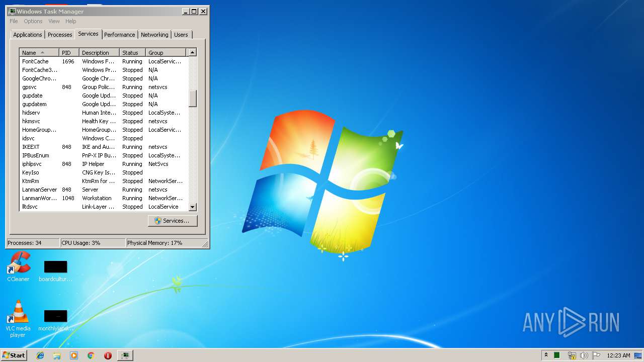
Task: Select the hkmsvc service row
Action: 104,121
